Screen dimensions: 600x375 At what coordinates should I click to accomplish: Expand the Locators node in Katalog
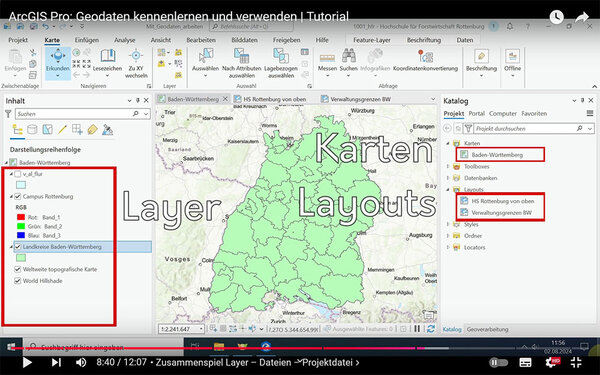point(448,247)
